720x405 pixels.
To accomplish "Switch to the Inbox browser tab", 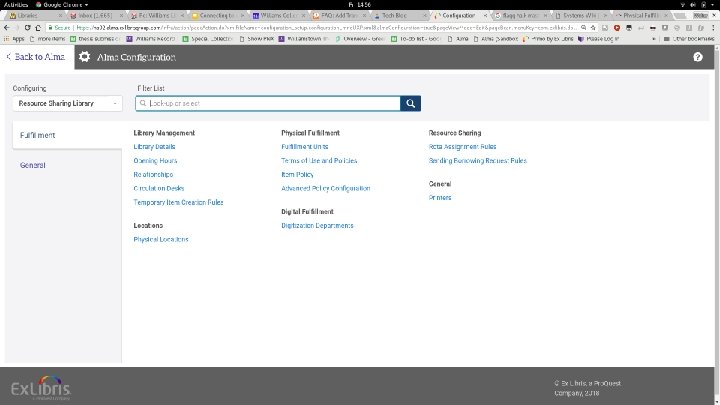I will pyautogui.click(x=96, y=16).
